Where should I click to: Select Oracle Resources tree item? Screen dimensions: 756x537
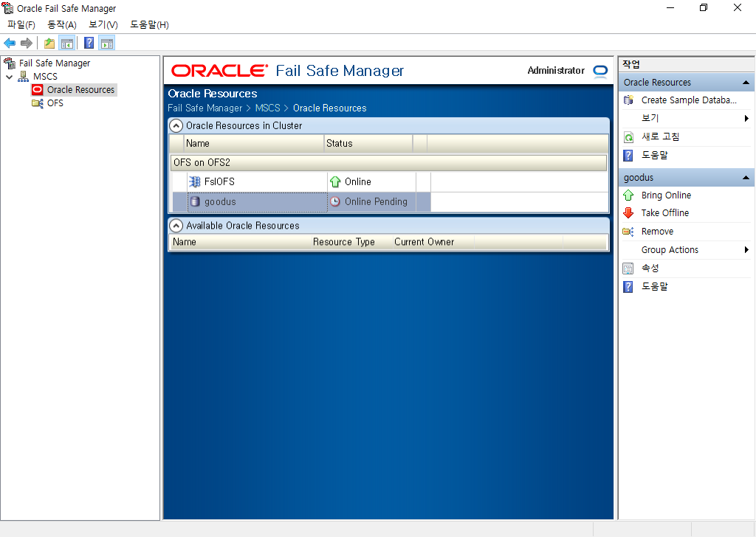click(80, 89)
